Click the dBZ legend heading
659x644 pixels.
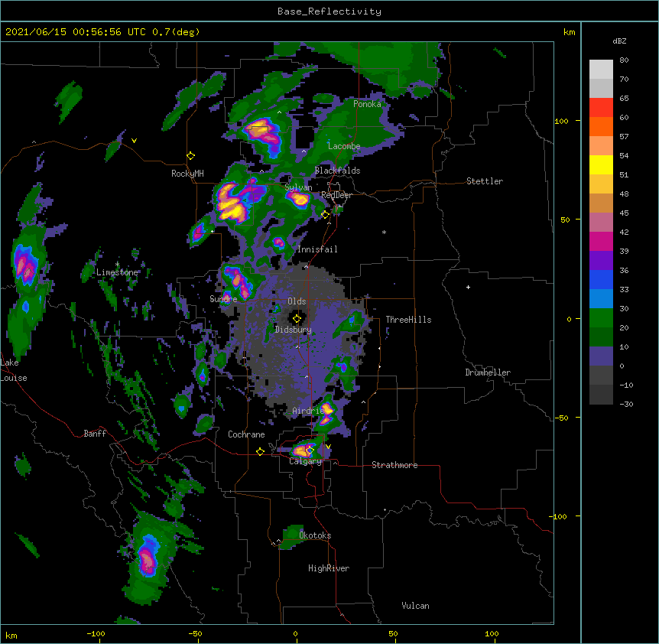(x=619, y=41)
